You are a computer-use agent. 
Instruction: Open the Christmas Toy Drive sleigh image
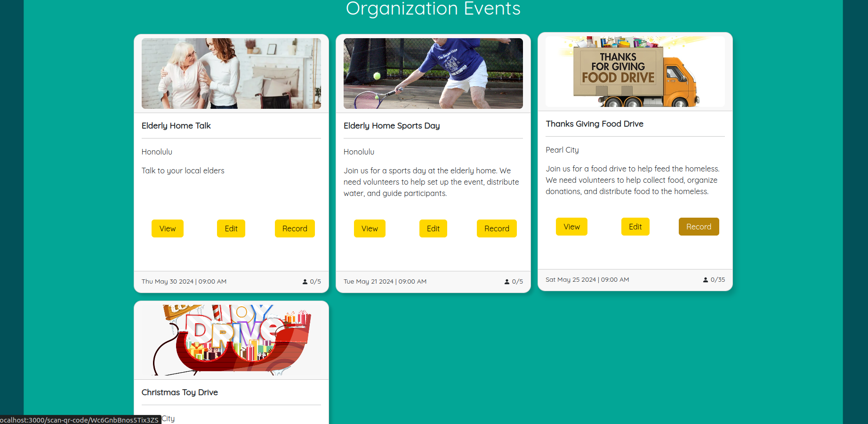[x=231, y=340]
